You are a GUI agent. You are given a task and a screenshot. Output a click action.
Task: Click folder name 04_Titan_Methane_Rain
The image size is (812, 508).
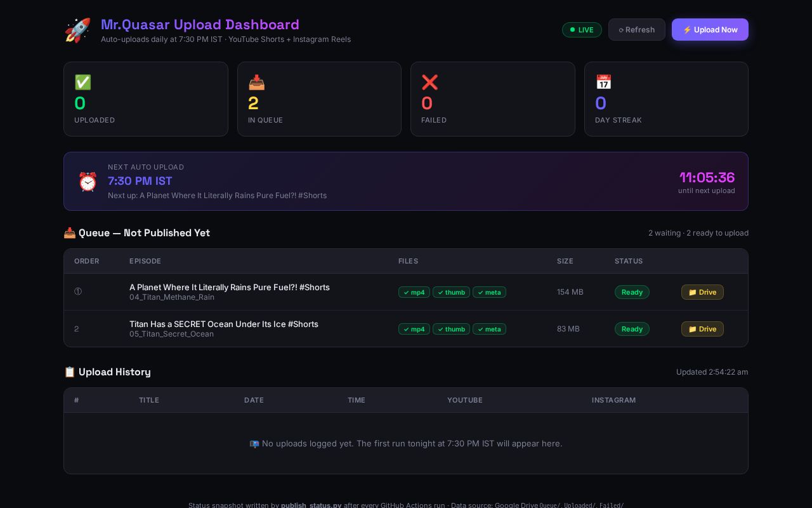pyautogui.click(x=172, y=297)
